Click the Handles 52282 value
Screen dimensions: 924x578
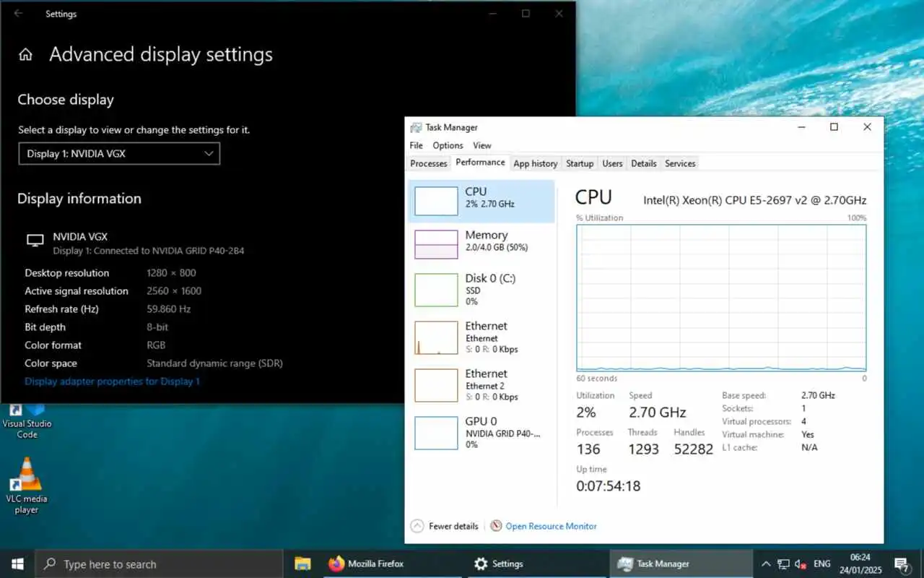coord(694,449)
